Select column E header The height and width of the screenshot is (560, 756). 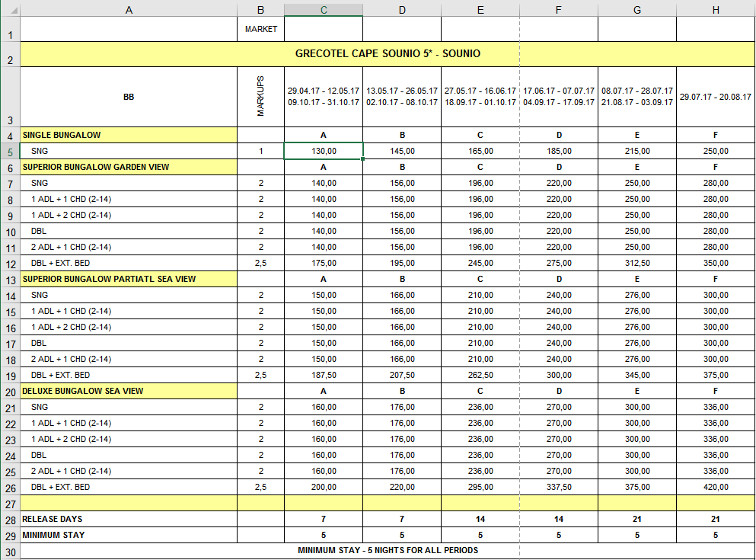(480, 10)
